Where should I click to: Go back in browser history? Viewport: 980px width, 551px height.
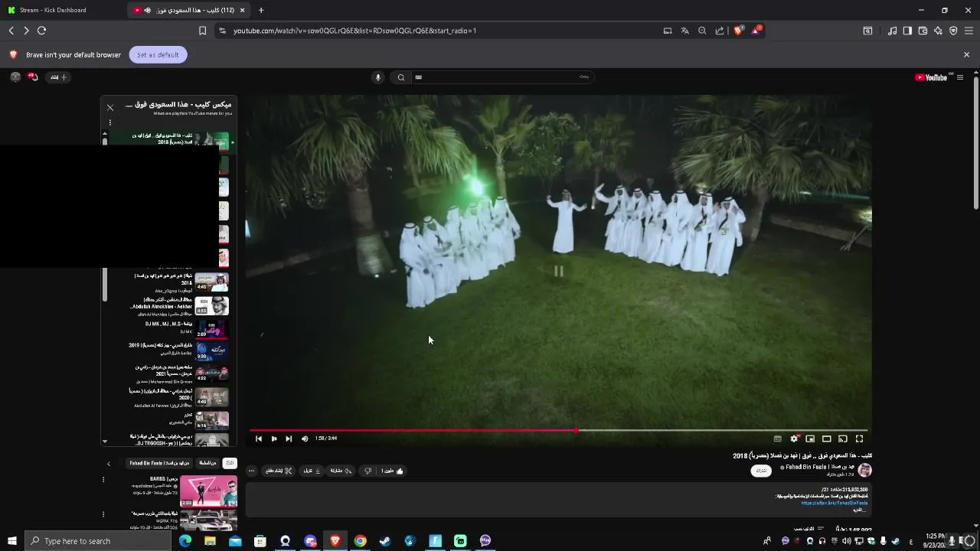11,31
